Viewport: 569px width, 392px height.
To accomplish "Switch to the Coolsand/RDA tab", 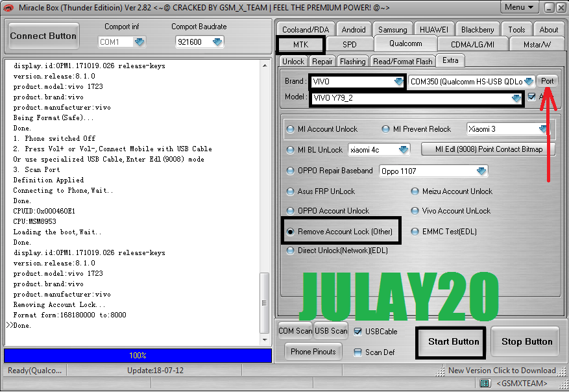I will pyautogui.click(x=306, y=30).
